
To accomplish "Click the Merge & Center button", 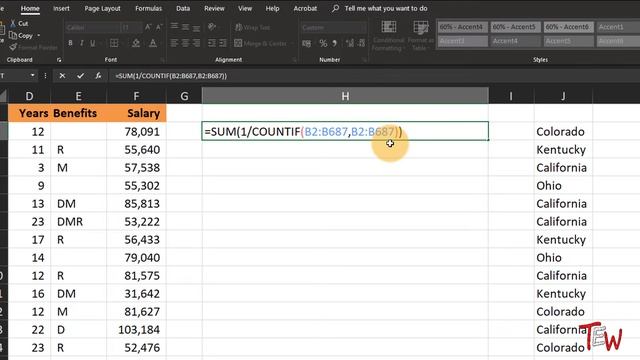I will (260, 43).
